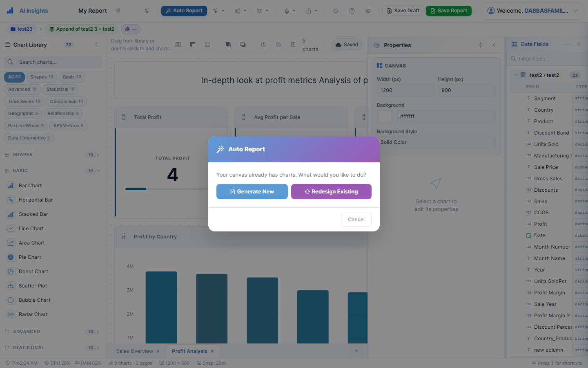Click the Generate New button
Image resolution: width=588 pixels, height=368 pixels.
(252, 192)
